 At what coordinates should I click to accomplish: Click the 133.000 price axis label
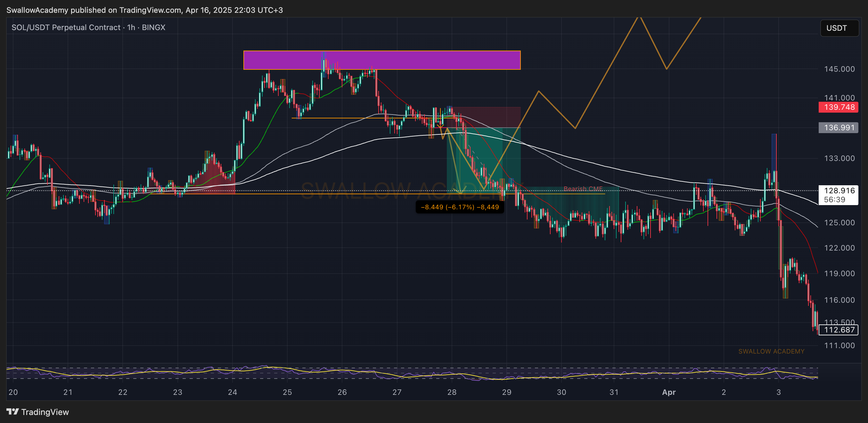click(x=839, y=158)
